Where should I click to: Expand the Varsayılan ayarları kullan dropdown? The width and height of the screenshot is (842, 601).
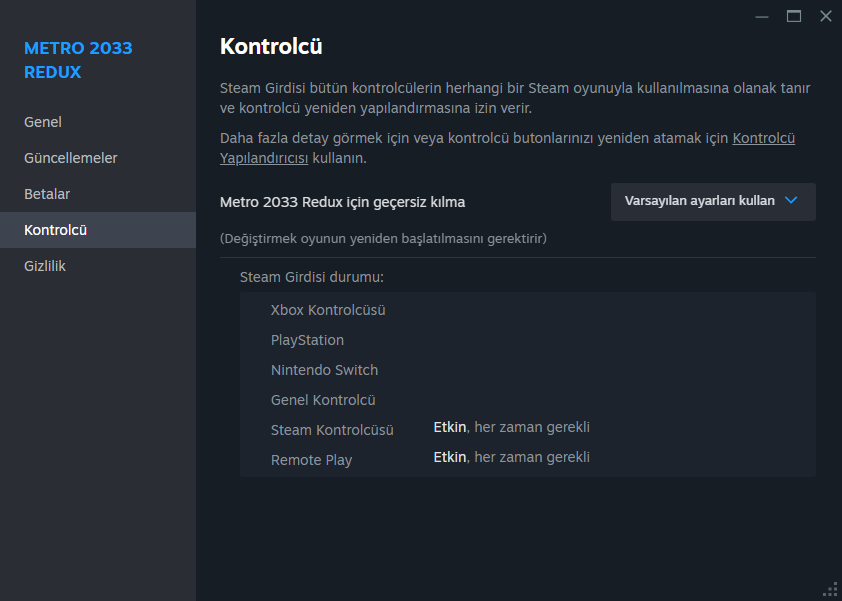[712, 201]
